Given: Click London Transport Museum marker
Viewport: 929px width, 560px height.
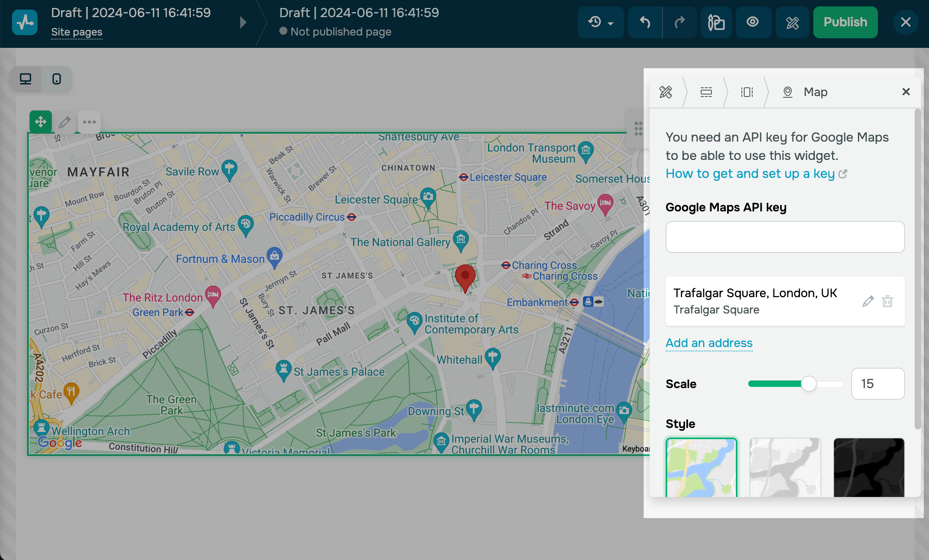Looking at the screenshot, I should pyautogui.click(x=586, y=152).
